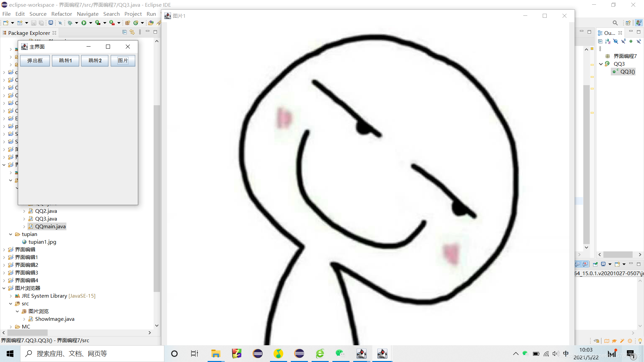Open the New dropdown arrow
This screenshot has width=644, height=362.
(12, 23)
